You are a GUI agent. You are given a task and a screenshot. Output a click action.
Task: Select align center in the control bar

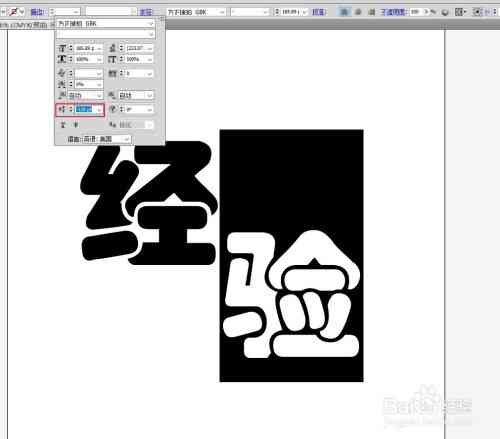[358, 12]
